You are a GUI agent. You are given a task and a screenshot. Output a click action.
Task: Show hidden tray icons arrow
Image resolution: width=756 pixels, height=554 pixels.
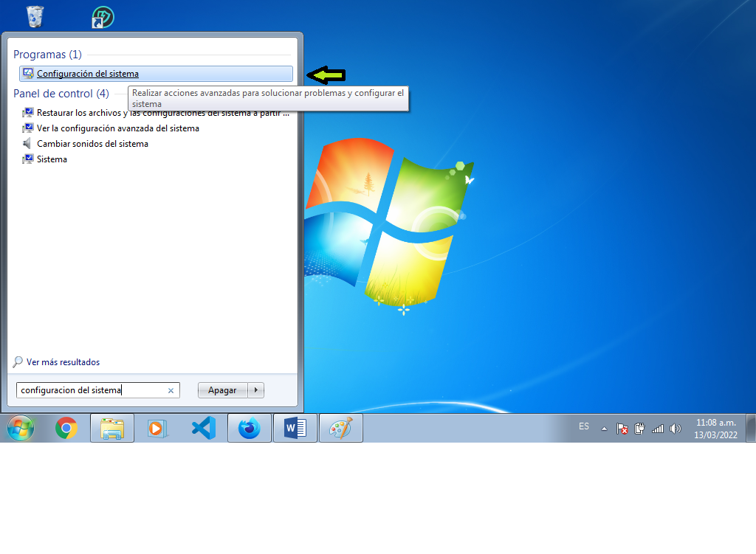(x=604, y=429)
